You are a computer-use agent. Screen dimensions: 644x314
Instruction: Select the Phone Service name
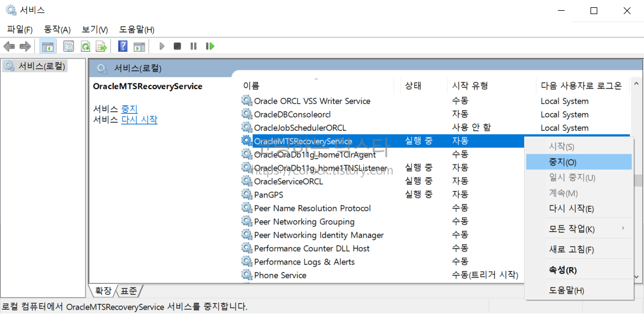point(280,275)
